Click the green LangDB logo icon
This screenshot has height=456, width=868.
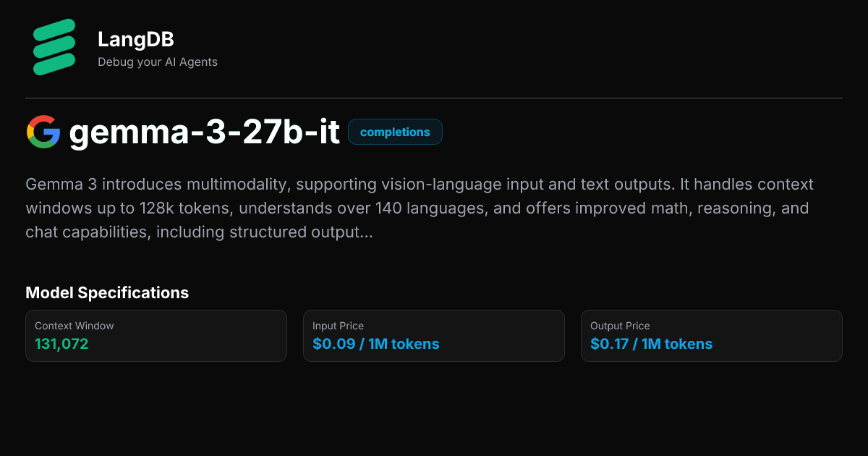(54, 47)
